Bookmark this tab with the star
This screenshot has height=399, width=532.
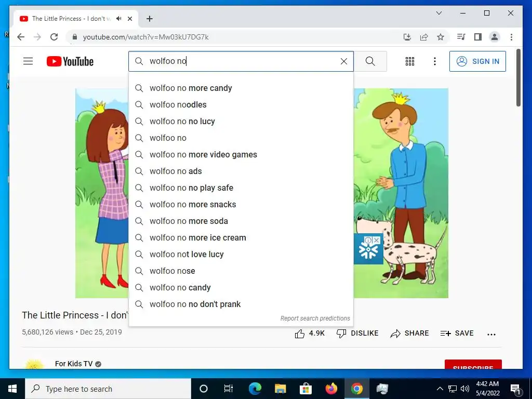[441, 37]
